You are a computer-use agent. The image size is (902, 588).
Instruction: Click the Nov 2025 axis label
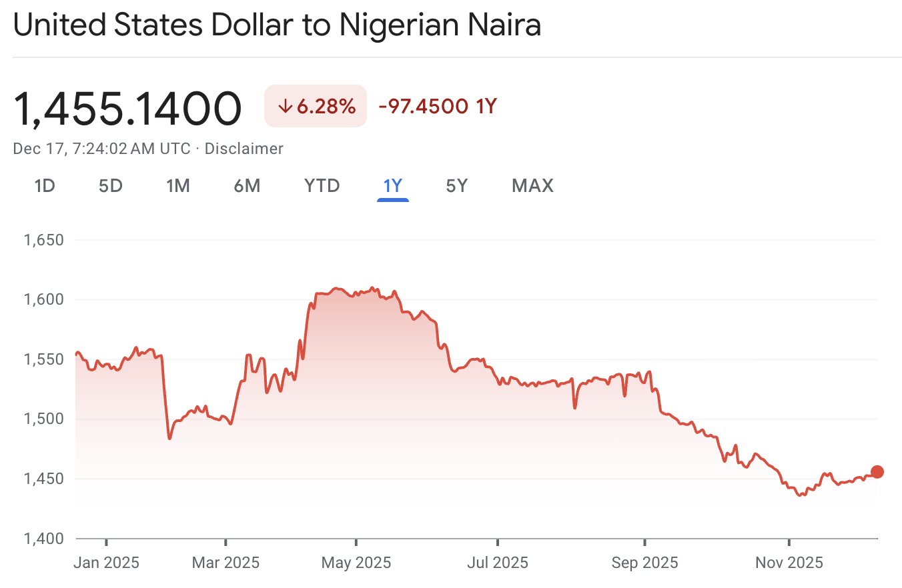pyautogui.click(x=789, y=562)
